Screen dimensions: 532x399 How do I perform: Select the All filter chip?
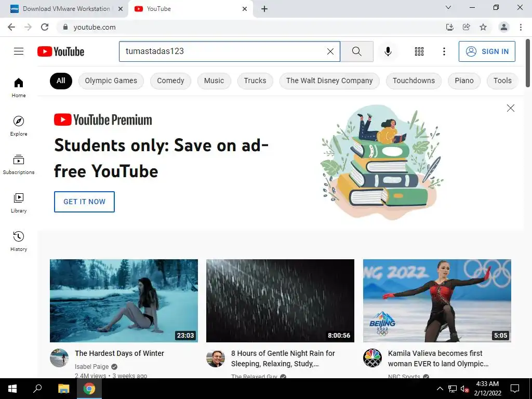61,81
